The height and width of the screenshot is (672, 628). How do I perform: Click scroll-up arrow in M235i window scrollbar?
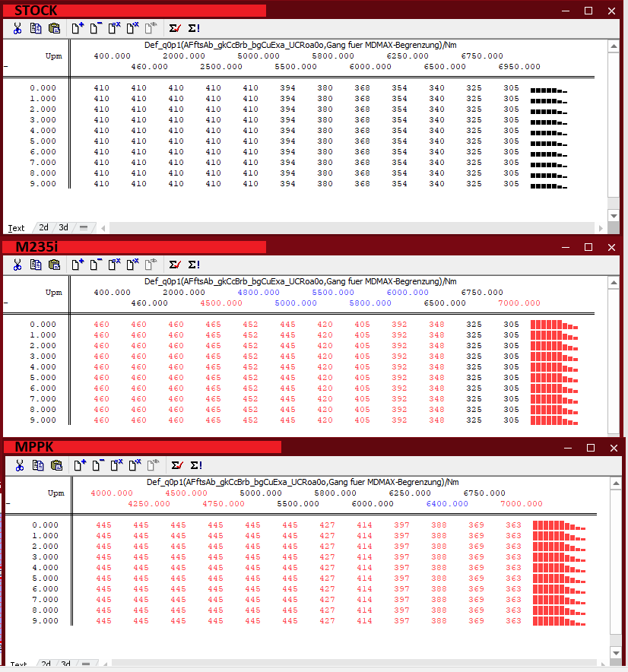point(614,283)
